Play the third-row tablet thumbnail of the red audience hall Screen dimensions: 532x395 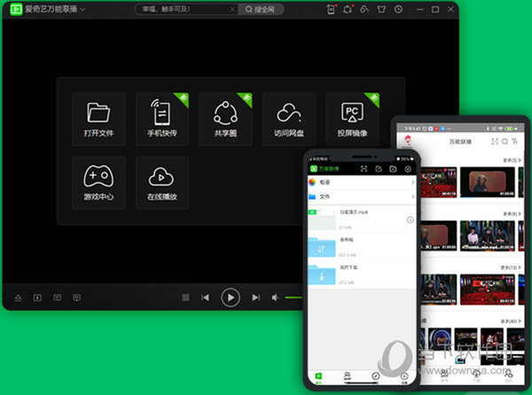click(x=487, y=289)
